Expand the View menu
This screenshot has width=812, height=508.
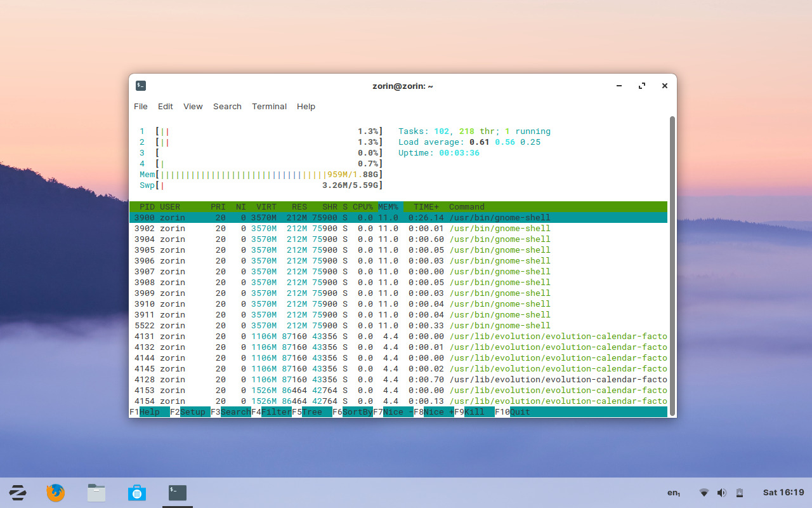click(193, 106)
